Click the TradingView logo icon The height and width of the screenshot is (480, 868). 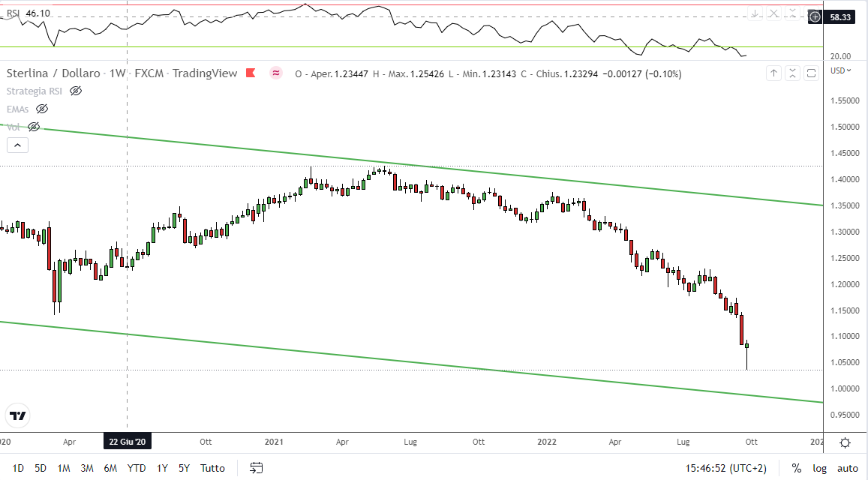tap(18, 415)
